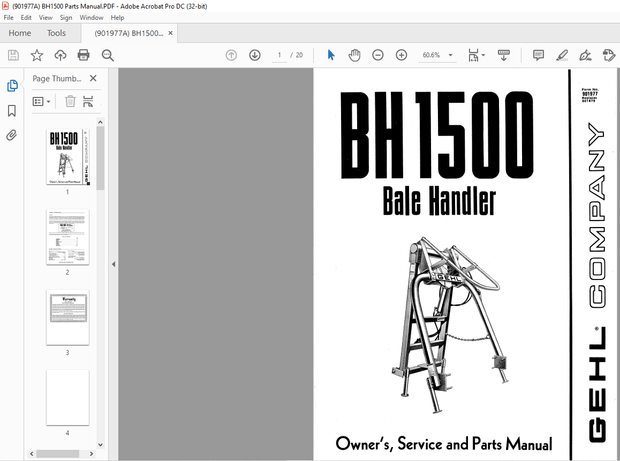Print the document

point(83,55)
